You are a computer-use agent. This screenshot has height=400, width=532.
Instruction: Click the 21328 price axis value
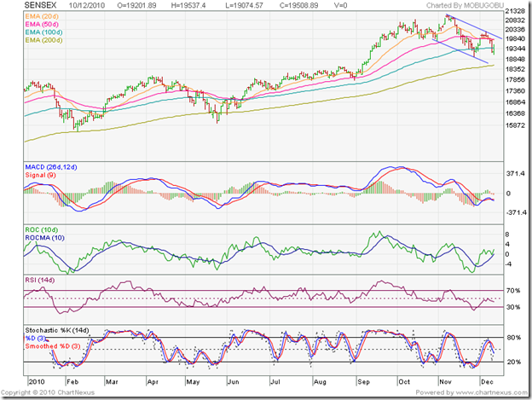point(515,11)
